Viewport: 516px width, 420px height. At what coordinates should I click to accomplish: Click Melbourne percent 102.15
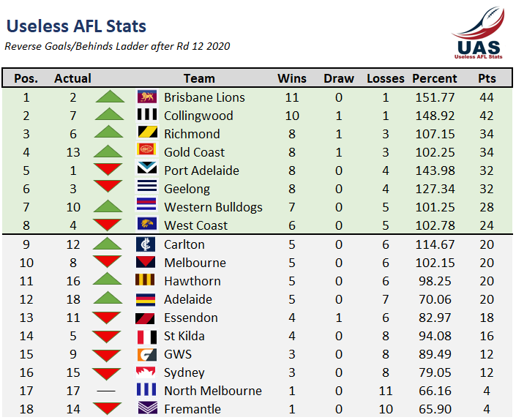pos(435,263)
